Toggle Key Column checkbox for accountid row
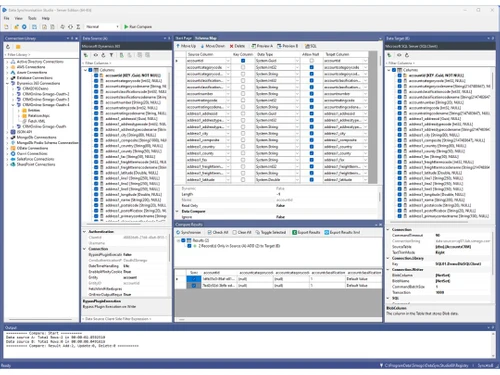 point(243,61)
